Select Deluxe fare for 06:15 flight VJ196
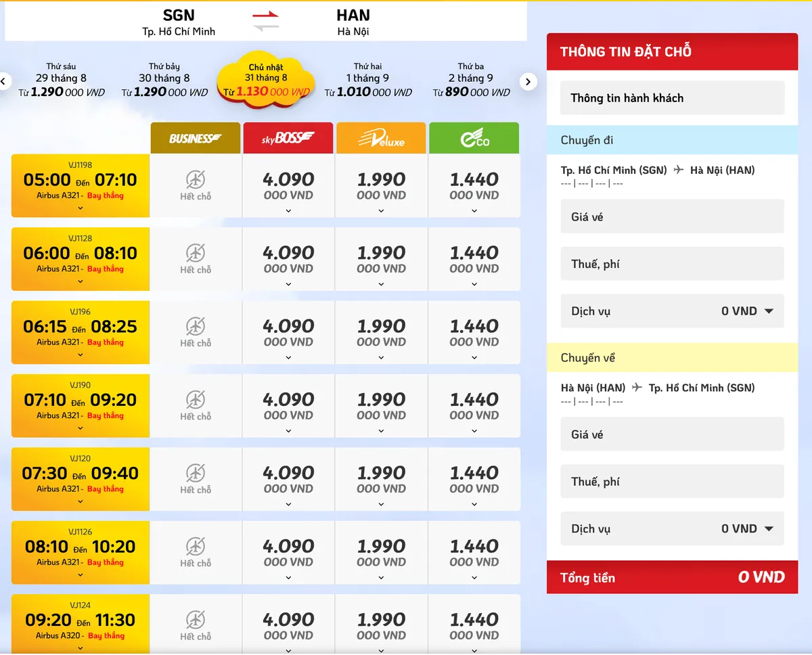 click(381, 333)
